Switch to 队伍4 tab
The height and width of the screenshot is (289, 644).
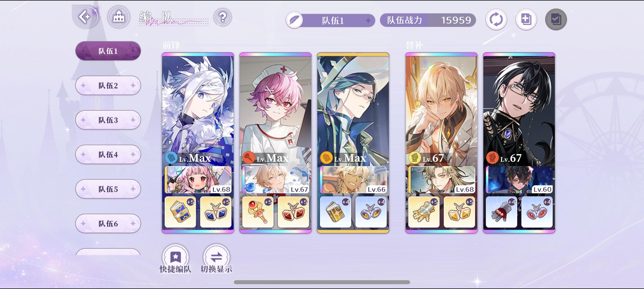coord(108,154)
